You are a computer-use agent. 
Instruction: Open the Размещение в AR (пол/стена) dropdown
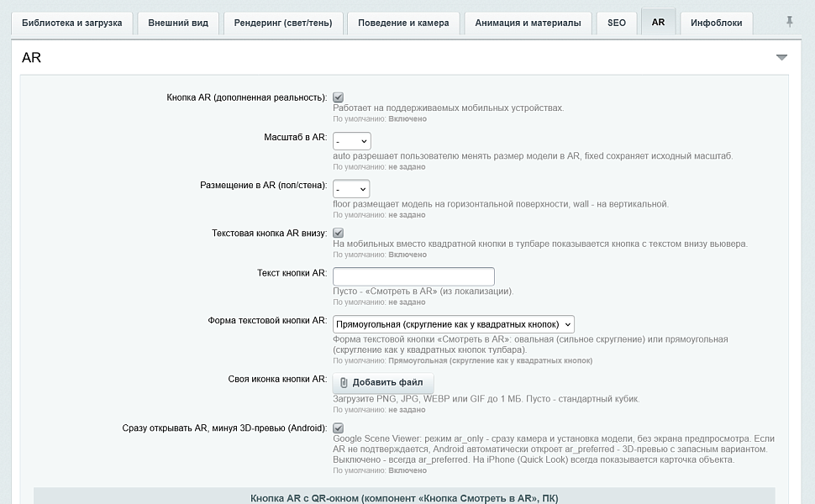click(351, 189)
